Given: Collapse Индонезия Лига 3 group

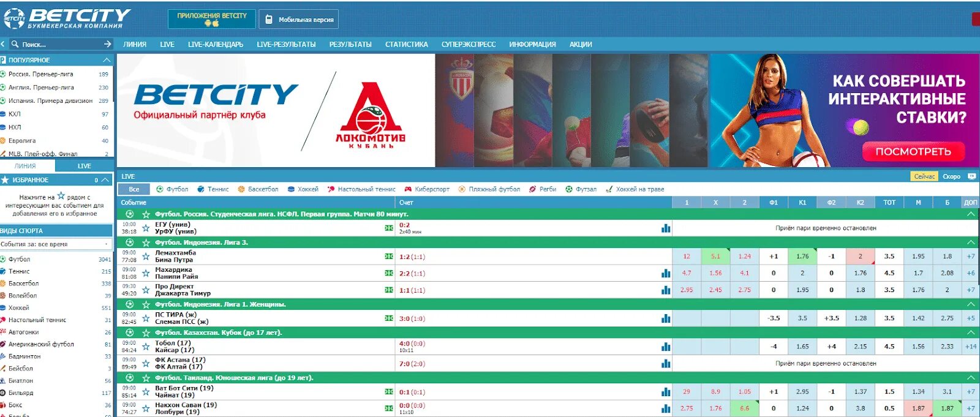Looking at the screenshot, I should point(970,242).
